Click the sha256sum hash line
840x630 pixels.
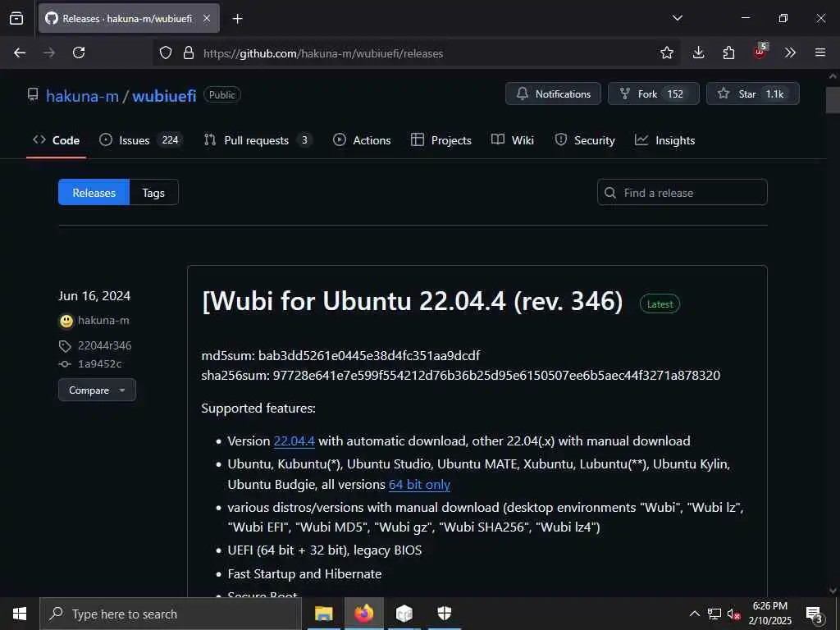(x=461, y=375)
